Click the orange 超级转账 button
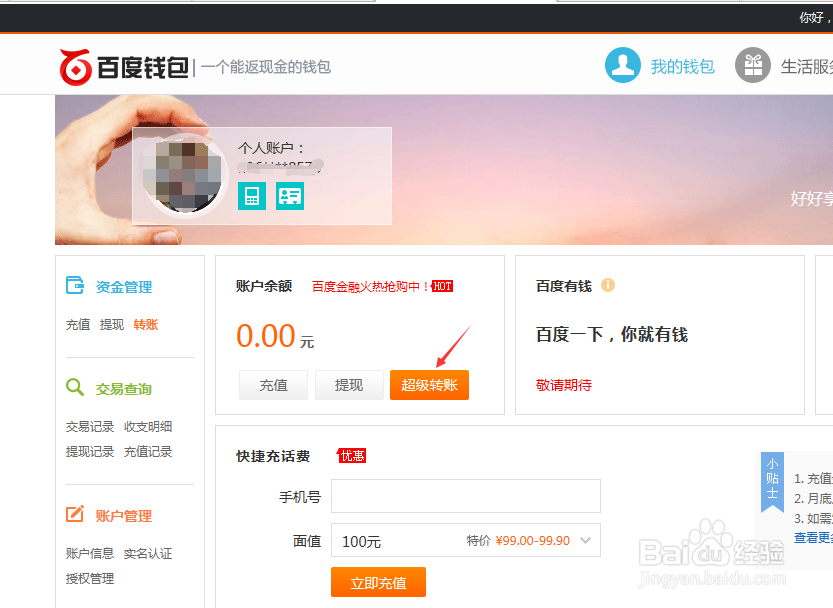The image size is (833, 608). pos(429,385)
